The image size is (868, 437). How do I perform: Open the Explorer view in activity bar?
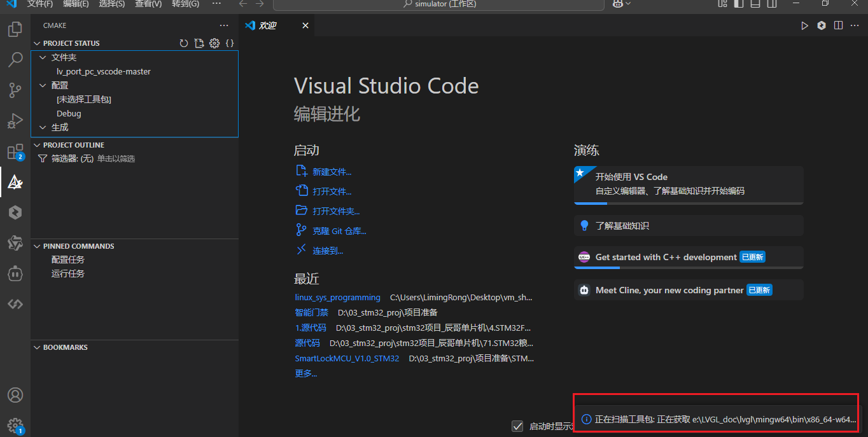point(15,29)
